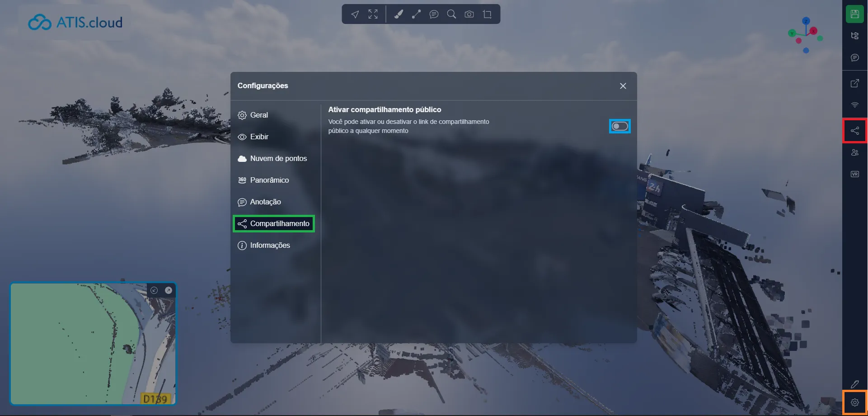Click the ATIS.cloud logo
868x416 pixels.
(75, 22)
